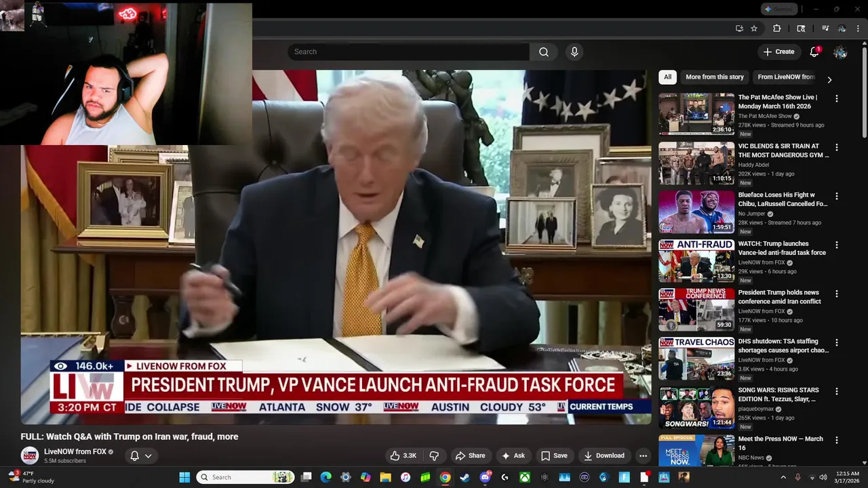Open LiveNOW from FOX channel name
Screen dimensions: 868x488
pyautogui.click(x=75, y=451)
